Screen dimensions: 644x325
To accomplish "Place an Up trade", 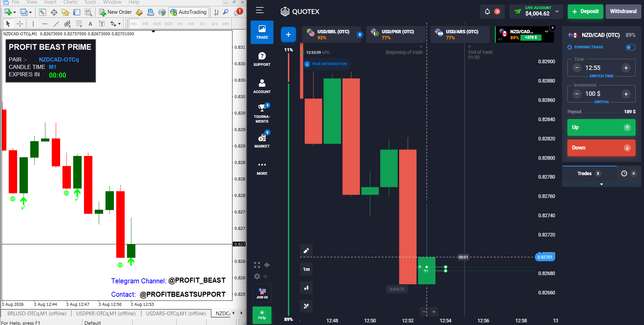I will pyautogui.click(x=601, y=127).
